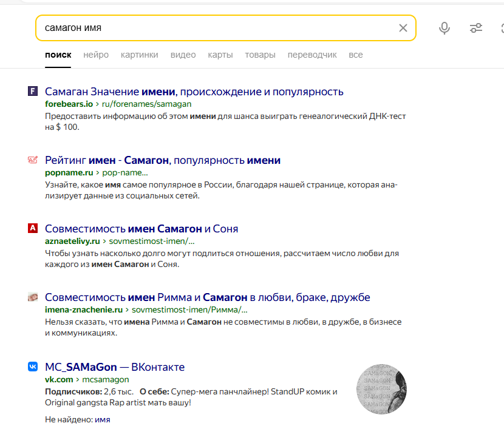The image size is (504, 426).
Task: Open result 'Совместимость имен Самагон и Соня'
Action: [x=141, y=229]
